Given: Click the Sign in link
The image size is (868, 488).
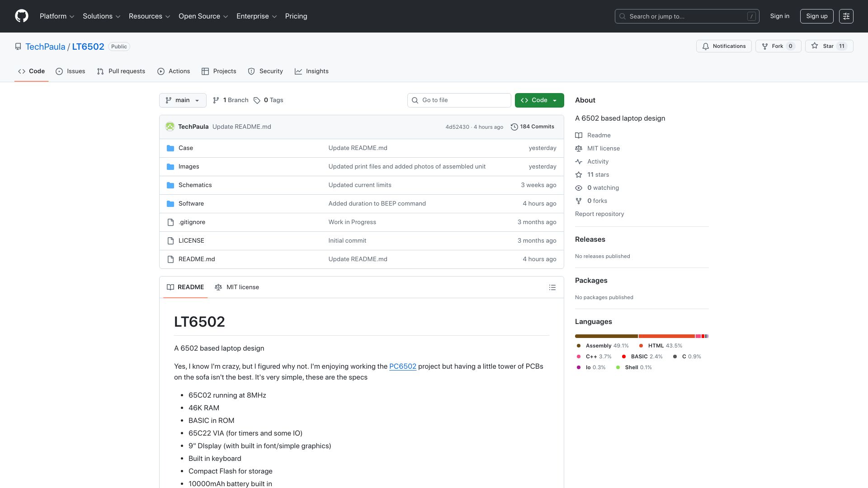Looking at the screenshot, I should (780, 16).
